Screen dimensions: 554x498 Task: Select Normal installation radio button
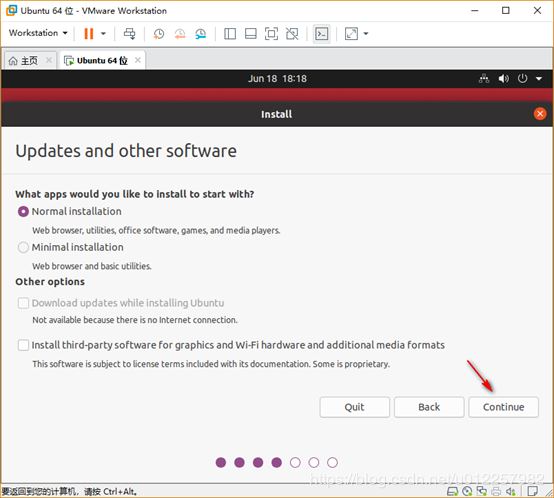tap(23, 212)
